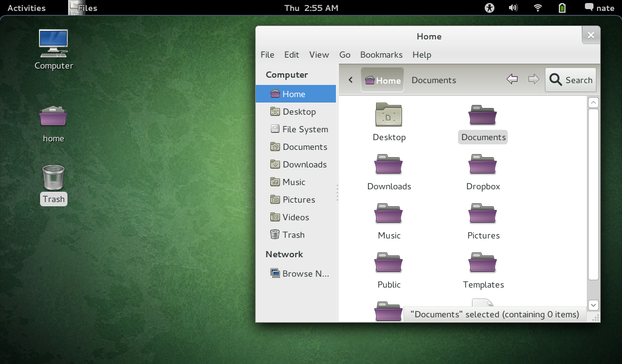
Task: Close the Home file manager window
Action: tap(590, 35)
